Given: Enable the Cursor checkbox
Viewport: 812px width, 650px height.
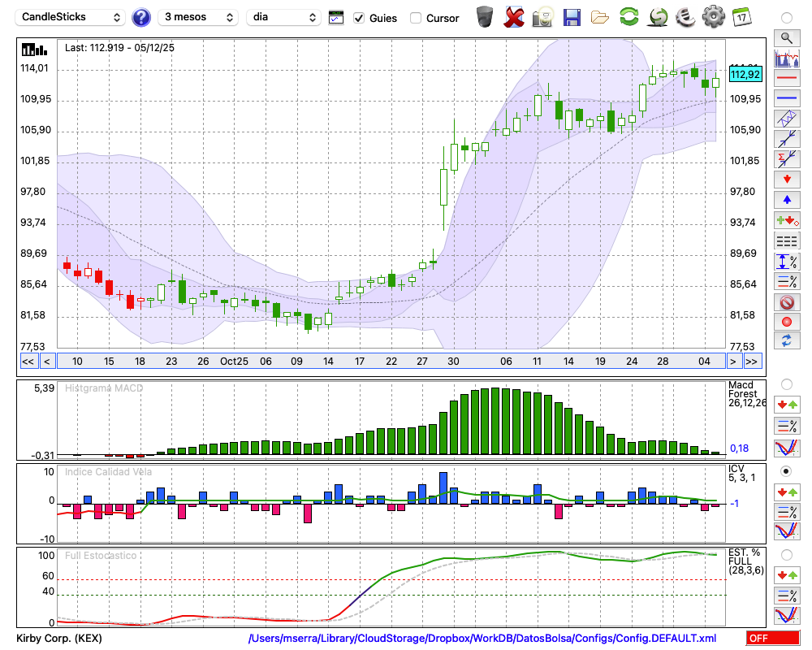Looking at the screenshot, I should tap(416, 18).
